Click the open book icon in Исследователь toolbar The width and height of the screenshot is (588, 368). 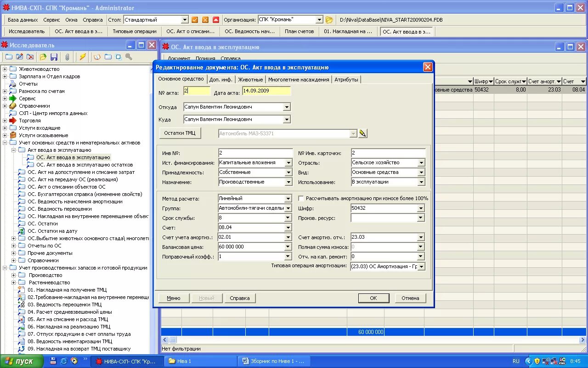97,57
